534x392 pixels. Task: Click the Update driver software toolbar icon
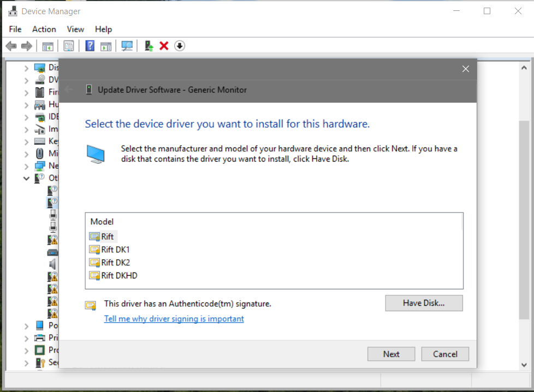click(x=149, y=46)
